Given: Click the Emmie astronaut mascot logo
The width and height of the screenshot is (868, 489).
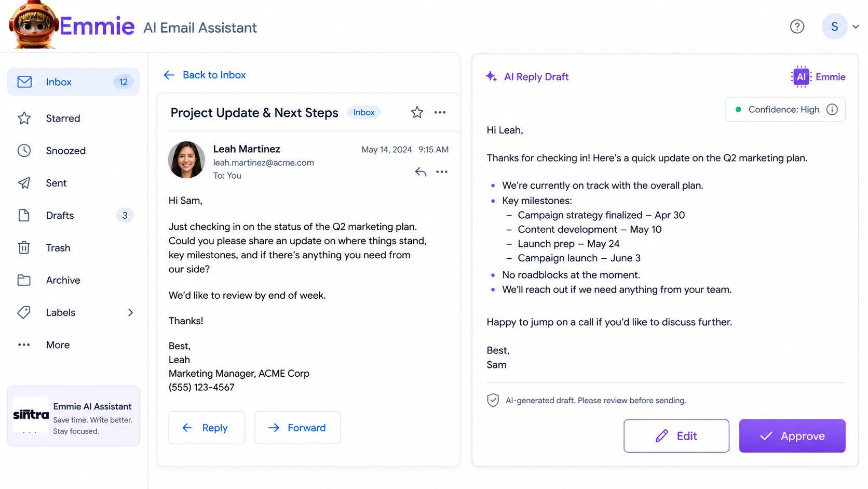Looking at the screenshot, I should click(34, 25).
